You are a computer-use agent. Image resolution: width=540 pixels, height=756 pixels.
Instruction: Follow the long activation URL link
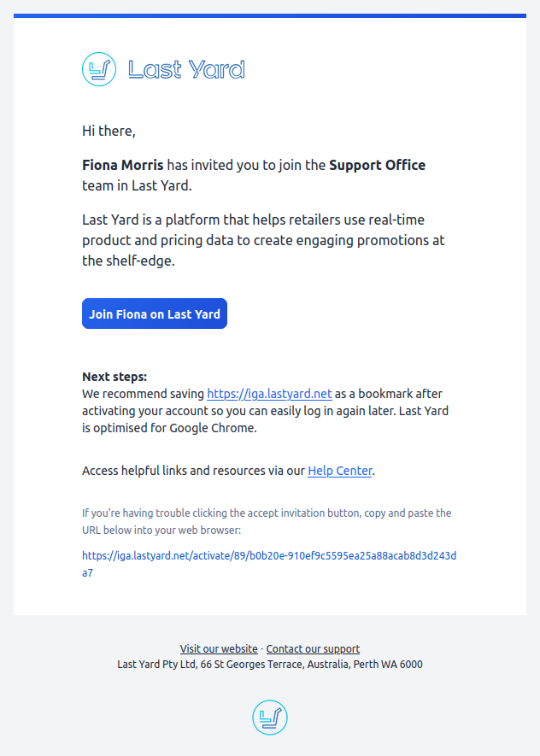click(269, 564)
